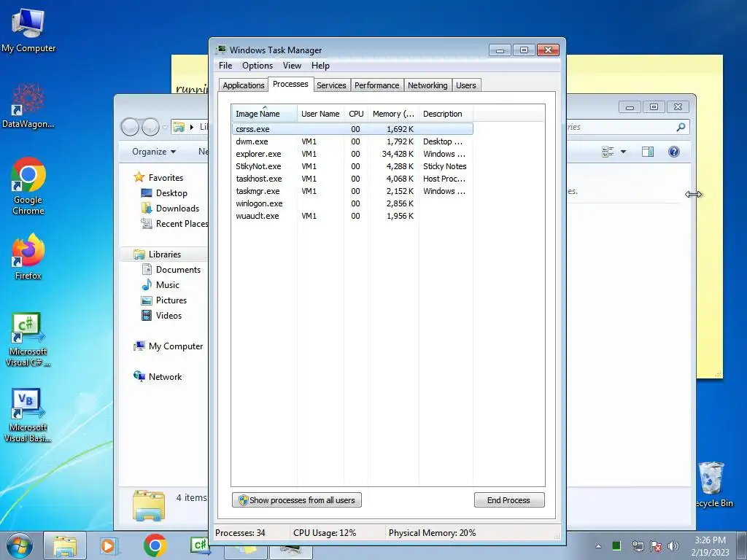Select Desktop under Favorites in Explorer

(164, 192)
